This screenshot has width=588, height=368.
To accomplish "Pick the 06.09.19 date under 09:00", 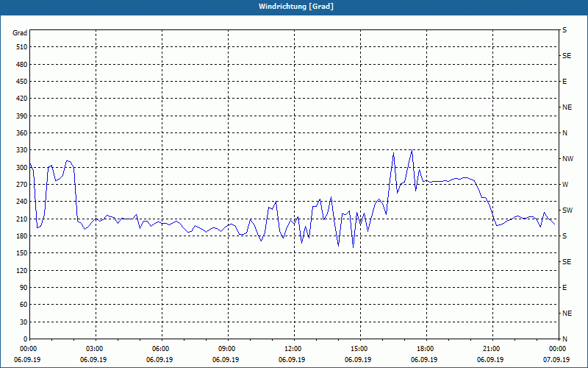I will click(x=226, y=360).
